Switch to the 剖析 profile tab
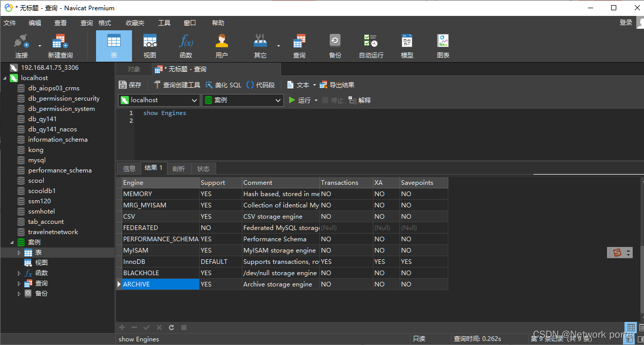The image size is (644, 345). pos(179,168)
